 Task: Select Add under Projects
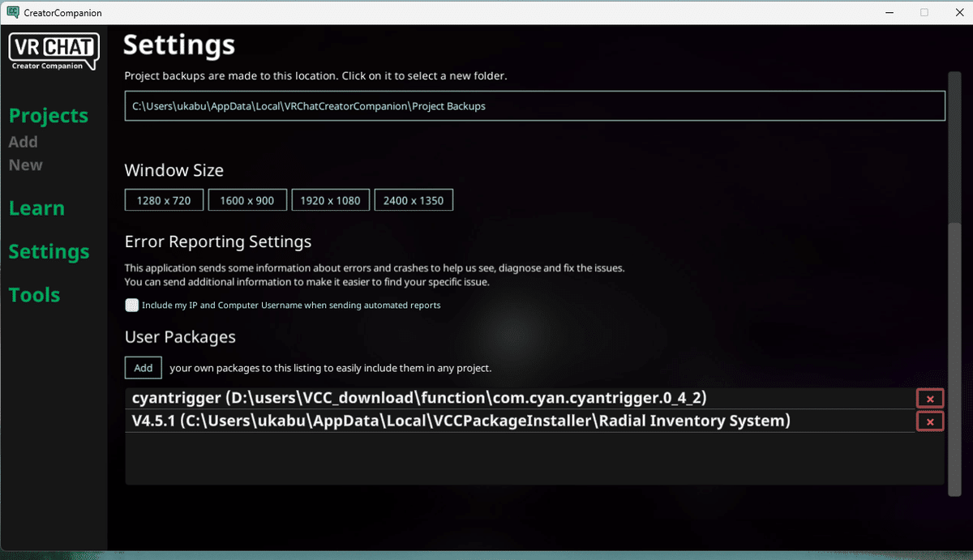coord(24,142)
